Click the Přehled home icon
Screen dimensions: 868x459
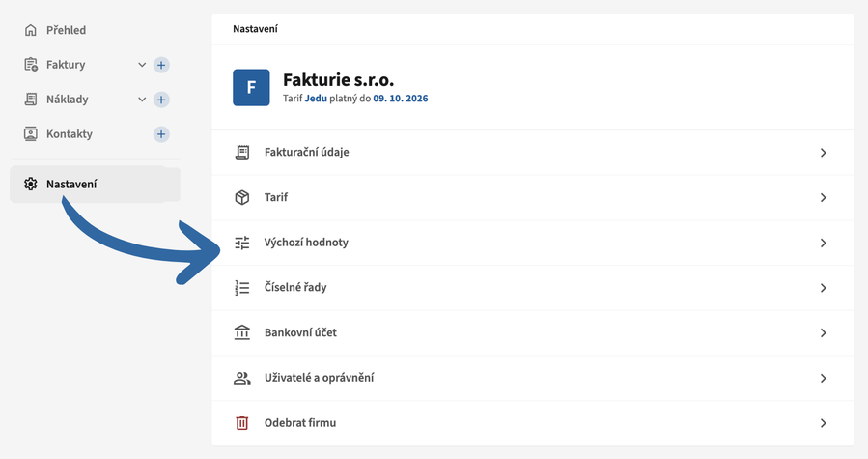click(x=31, y=30)
